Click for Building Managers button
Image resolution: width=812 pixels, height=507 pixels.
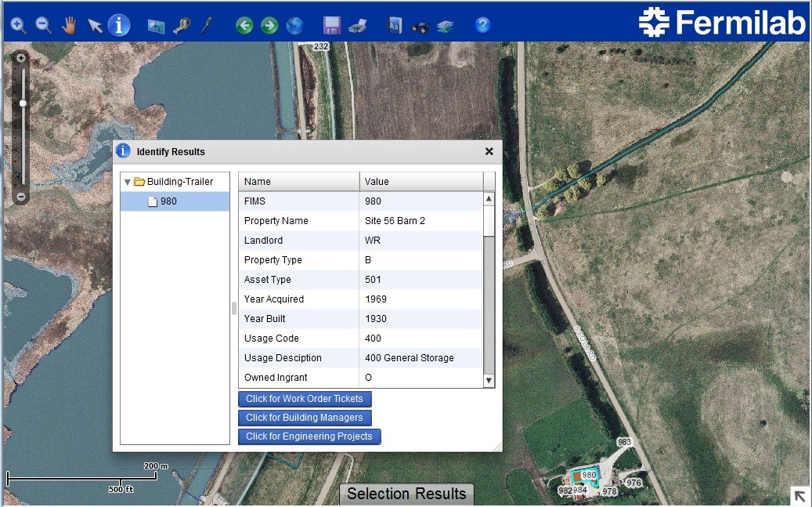[x=305, y=418]
